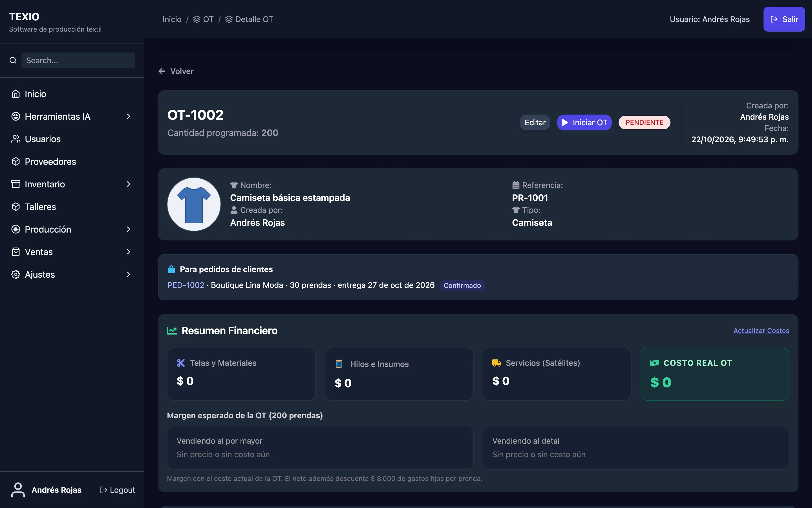Click the user avatar icon at sidebar bottom
The width and height of the screenshot is (812, 508).
point(18,490)
